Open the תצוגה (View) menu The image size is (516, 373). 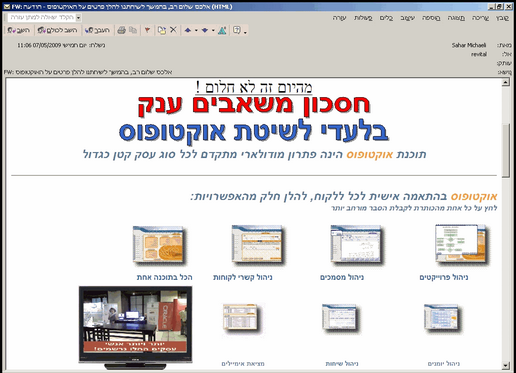(456, 18)
